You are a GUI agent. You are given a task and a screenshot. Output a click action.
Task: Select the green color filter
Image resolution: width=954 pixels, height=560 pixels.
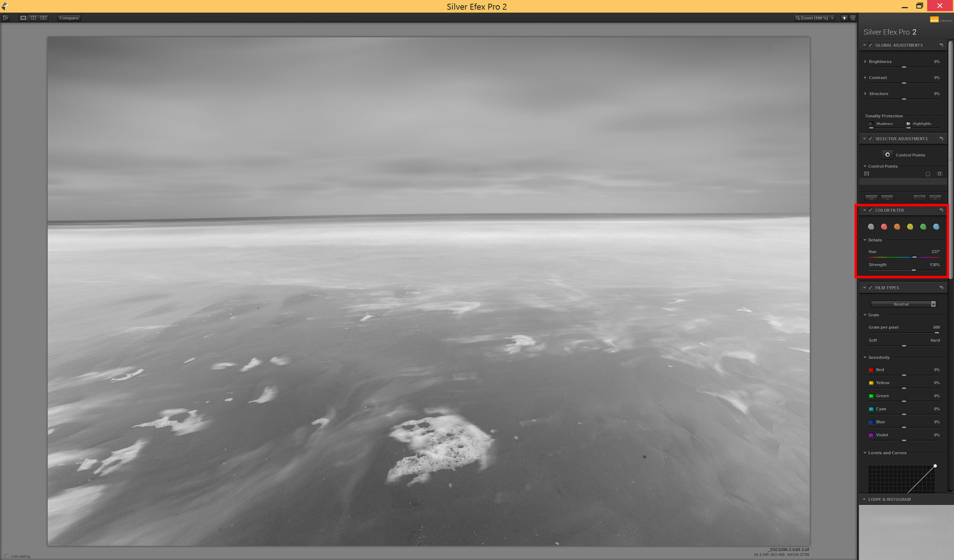pyautogui.click(x=923, y=227)
